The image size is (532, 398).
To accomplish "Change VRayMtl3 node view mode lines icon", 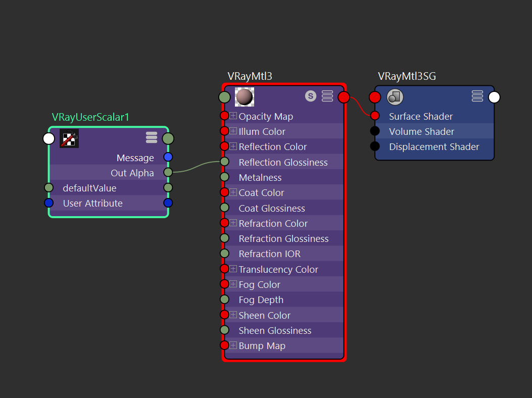I will [x=327, y=96].
